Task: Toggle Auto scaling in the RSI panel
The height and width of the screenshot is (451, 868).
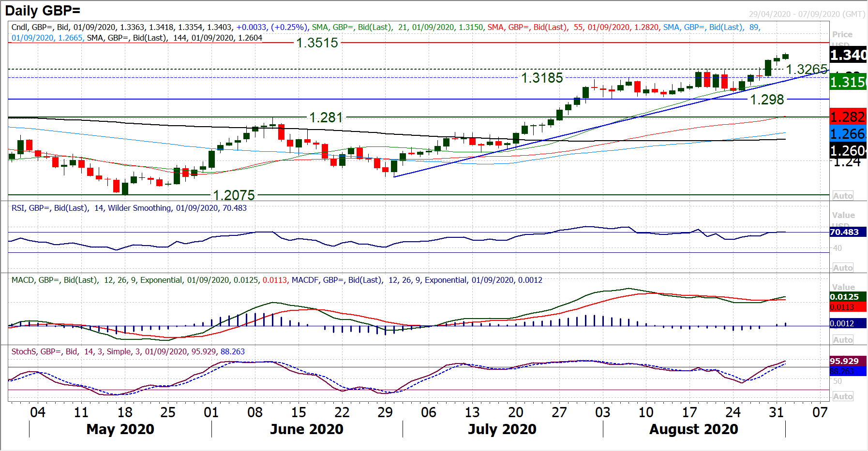Action: click(842, 268)
